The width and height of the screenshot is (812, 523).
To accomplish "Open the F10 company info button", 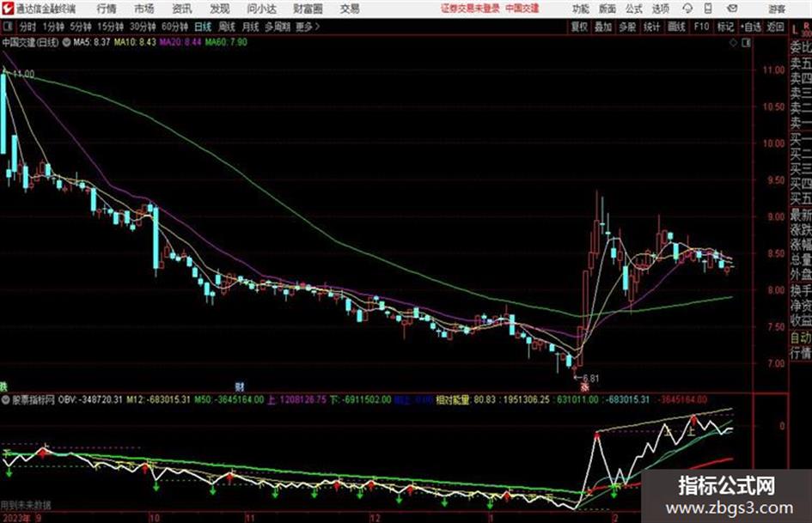I will (x=701, y=27).
